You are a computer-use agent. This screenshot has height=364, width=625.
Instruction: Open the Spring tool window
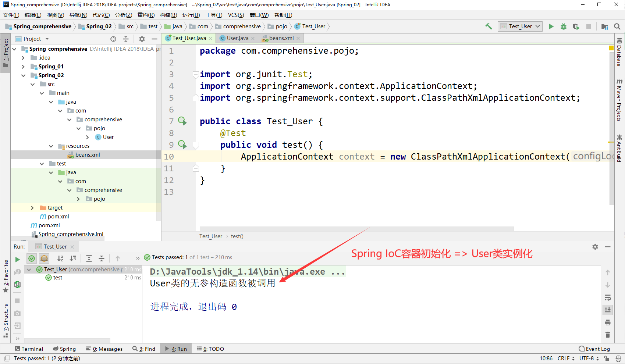click(x=64, y=349)
